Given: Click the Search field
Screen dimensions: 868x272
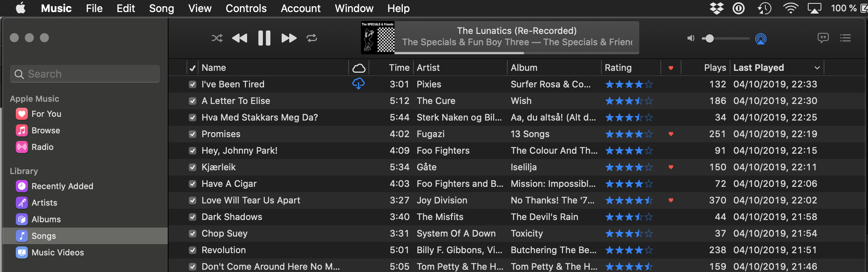Looking at the screenshot, I should (x=85, y=74).
